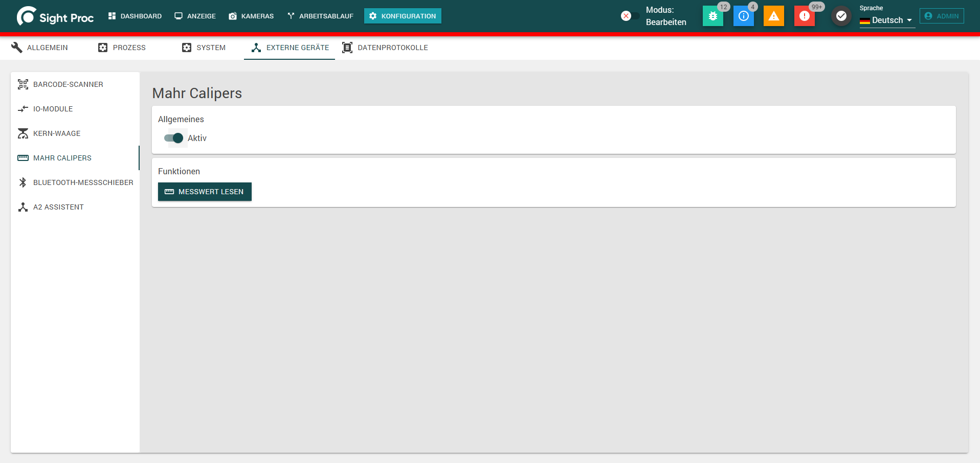The height and width of the screenshot is (463, 980).
Task: Open the blue info notifications icon
Action: tap(743, 16)
